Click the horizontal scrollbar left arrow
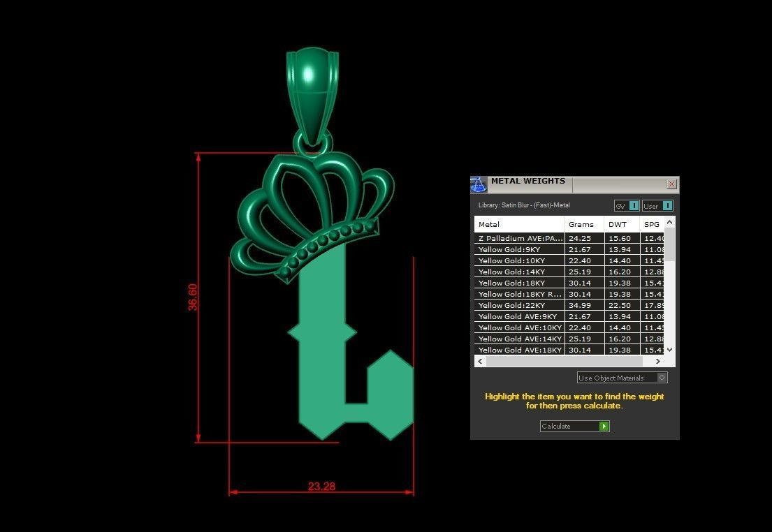 tap(481, 361)
